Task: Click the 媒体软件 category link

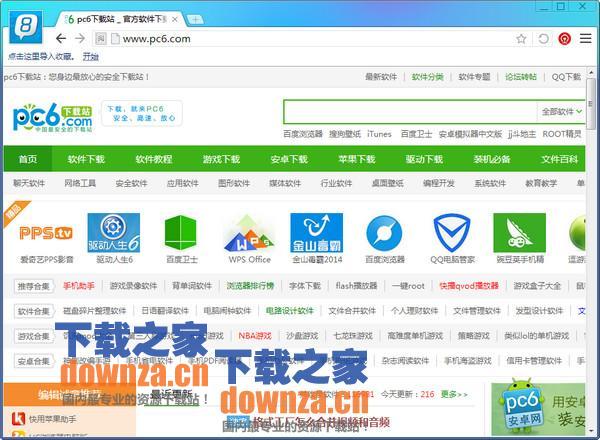Action: point(285,183)
